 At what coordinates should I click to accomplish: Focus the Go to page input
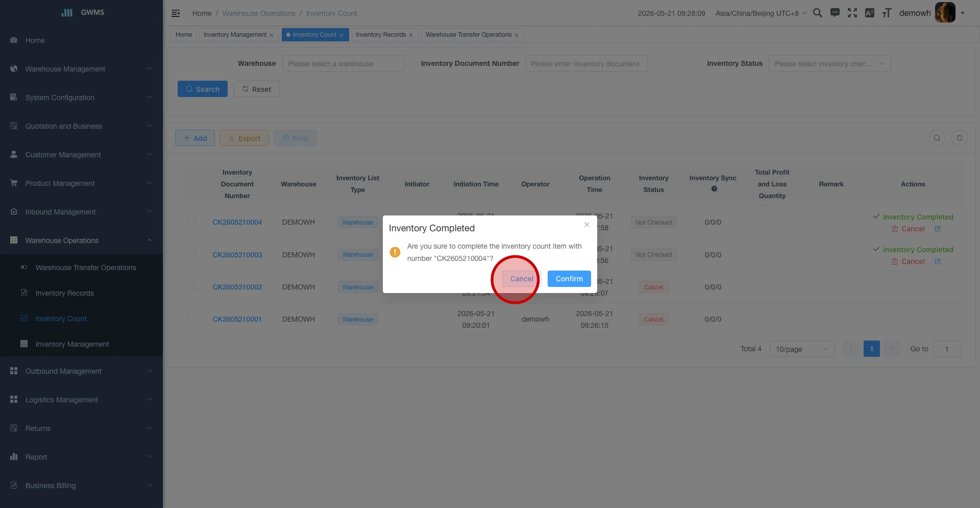(x=947, y=349)
